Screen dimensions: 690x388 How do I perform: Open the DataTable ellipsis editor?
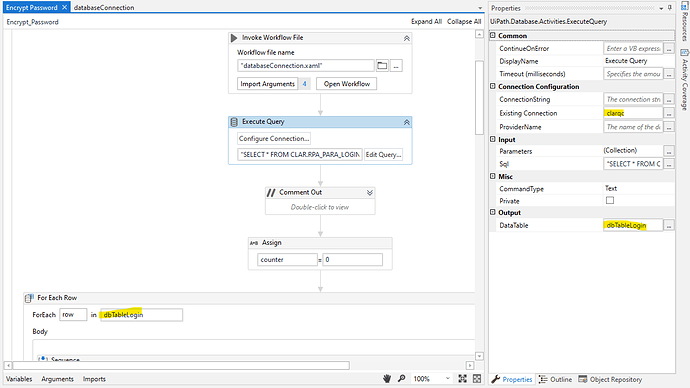click(x=669, y=225)
